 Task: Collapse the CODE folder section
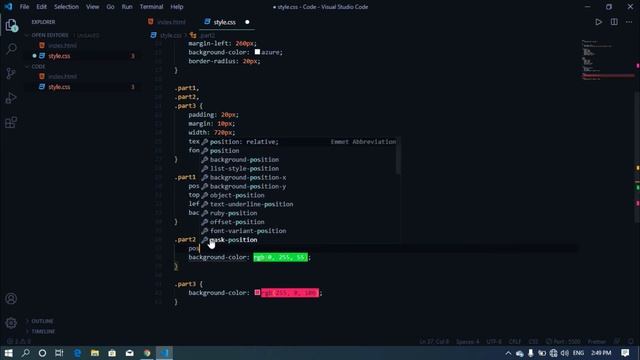pos(38,67)
